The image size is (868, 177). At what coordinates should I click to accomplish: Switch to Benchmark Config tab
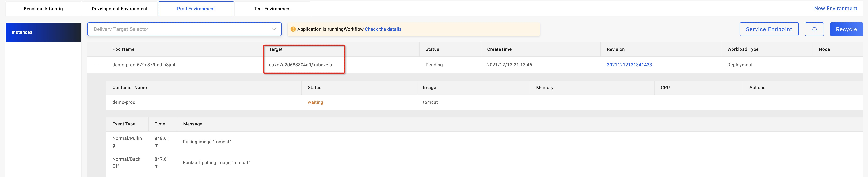click(43, 9)
